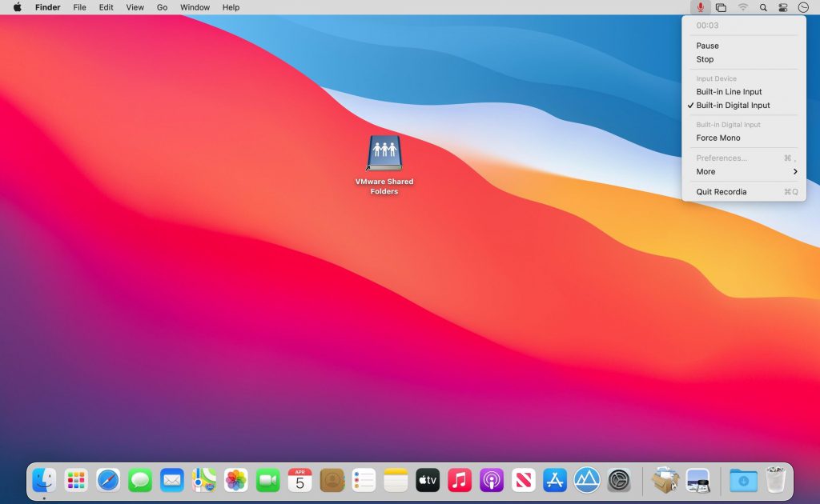Open Safari from the Dock
The height and width of the screenshot is (504, 820).
coord(108,480)
